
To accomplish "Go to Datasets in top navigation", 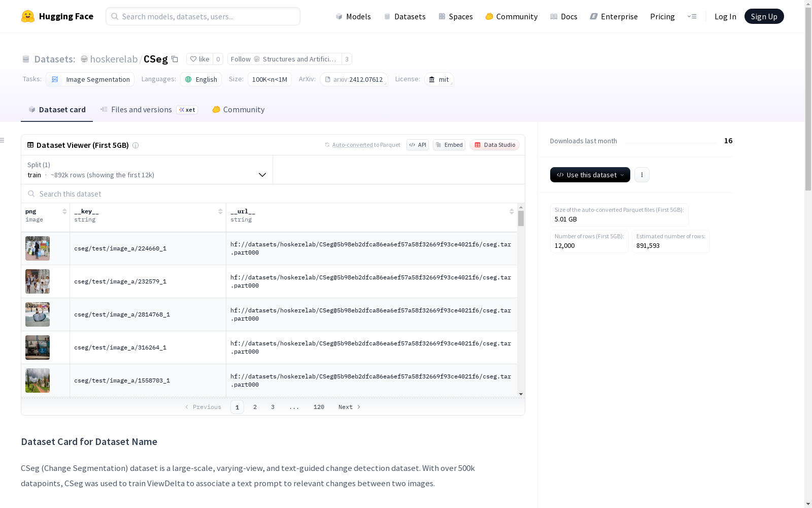I will tap(404, 16).
